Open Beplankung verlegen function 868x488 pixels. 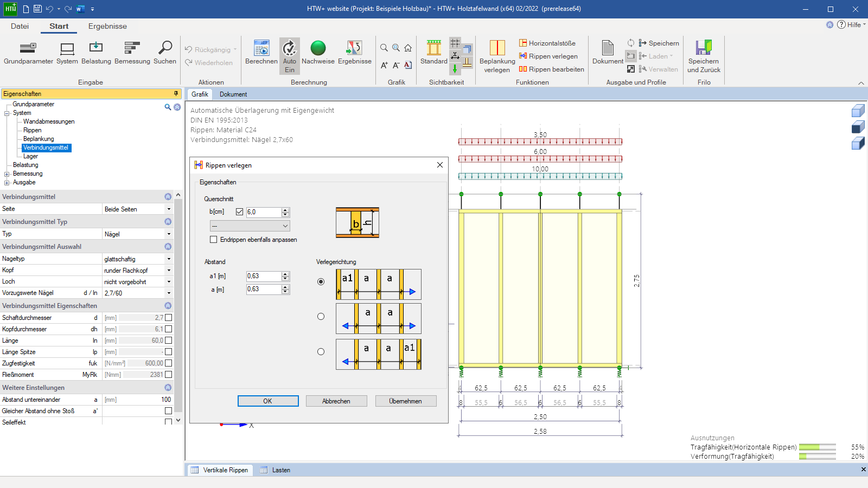[497, 56]
